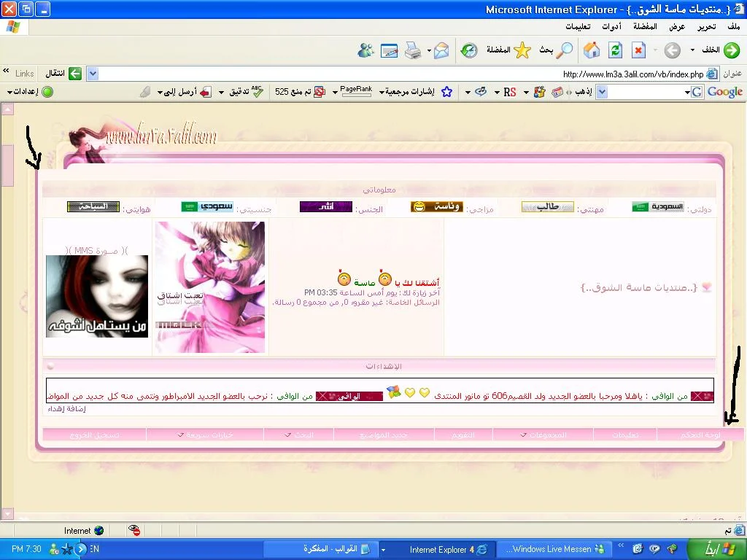The width and height of the screenshot is (747, 560).
Task: Click the الوافي member name banner
Action: click(x=349, y=396)
